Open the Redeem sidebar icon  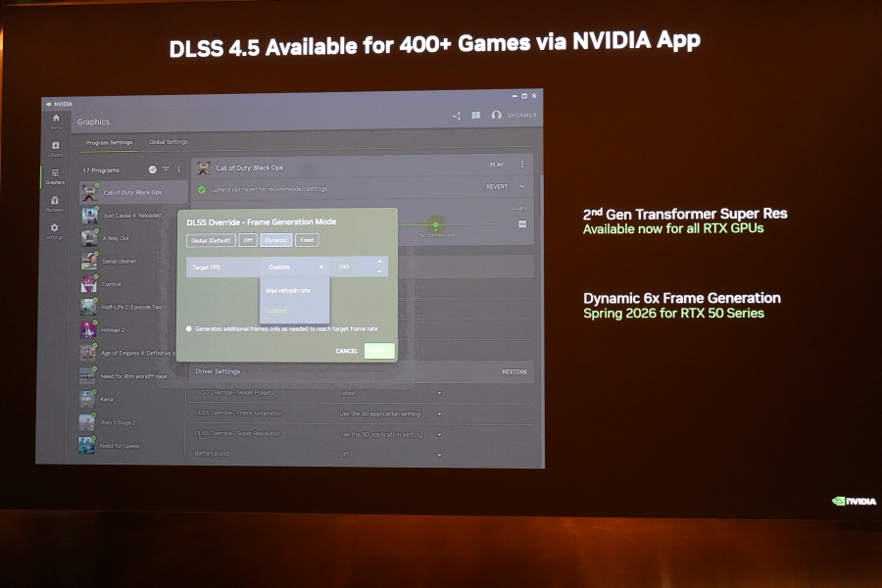[55, 203]
